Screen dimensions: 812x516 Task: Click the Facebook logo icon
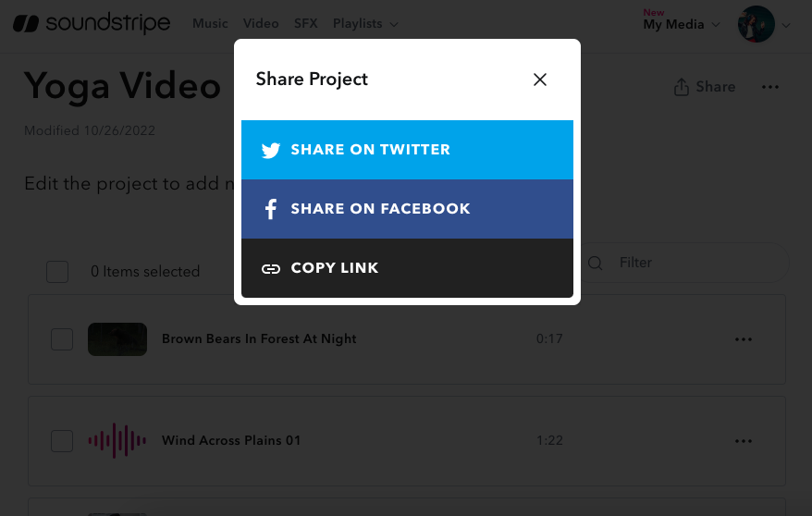coord(271,210)
